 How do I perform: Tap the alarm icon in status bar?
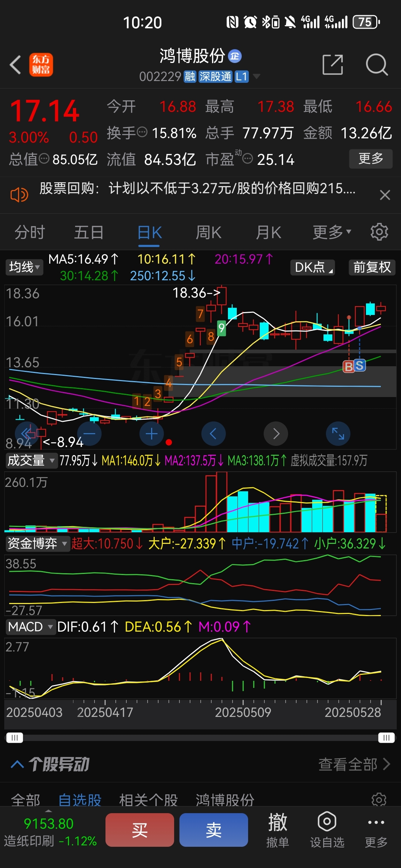pyautogui.click(x=250, y=22)
